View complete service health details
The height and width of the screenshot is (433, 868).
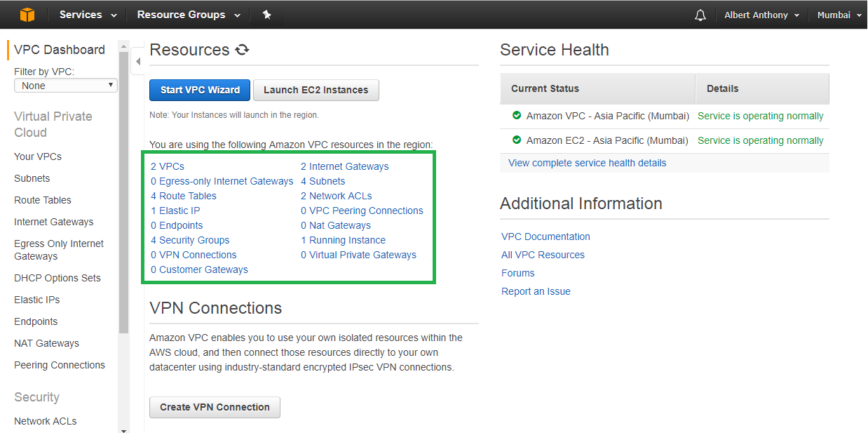coord(588,163)
